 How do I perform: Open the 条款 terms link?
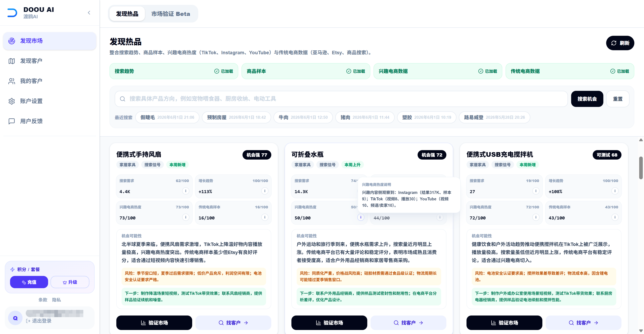[x=43, y=300]
